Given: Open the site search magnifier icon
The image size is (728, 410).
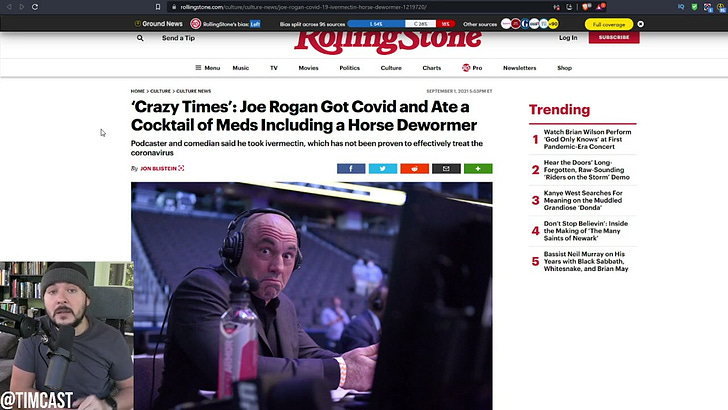Looking at the screenshot, I should [140, 38].
